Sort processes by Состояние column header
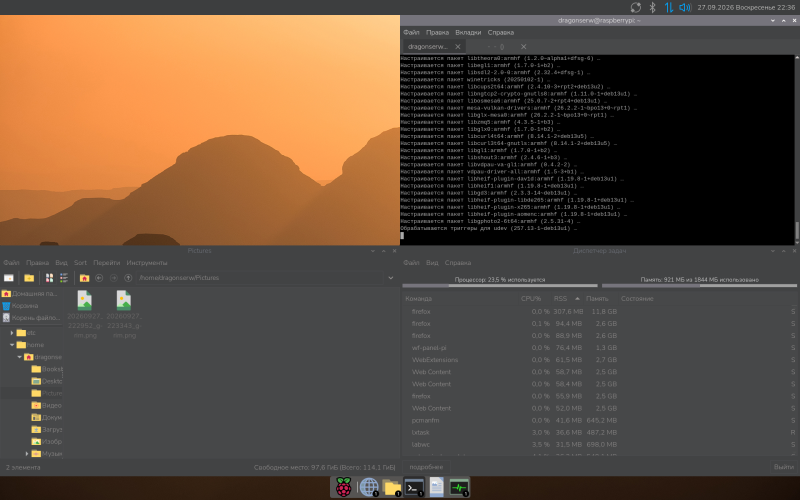 [x=637, y=298]
